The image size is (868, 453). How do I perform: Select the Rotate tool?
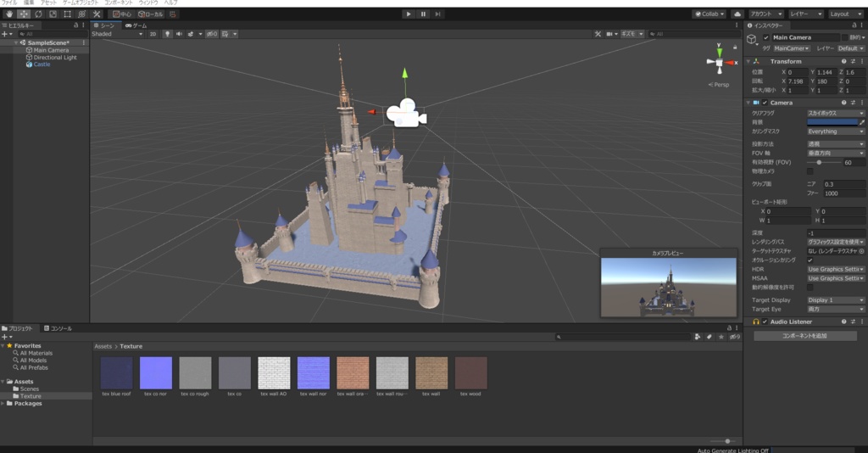point(38,14)
